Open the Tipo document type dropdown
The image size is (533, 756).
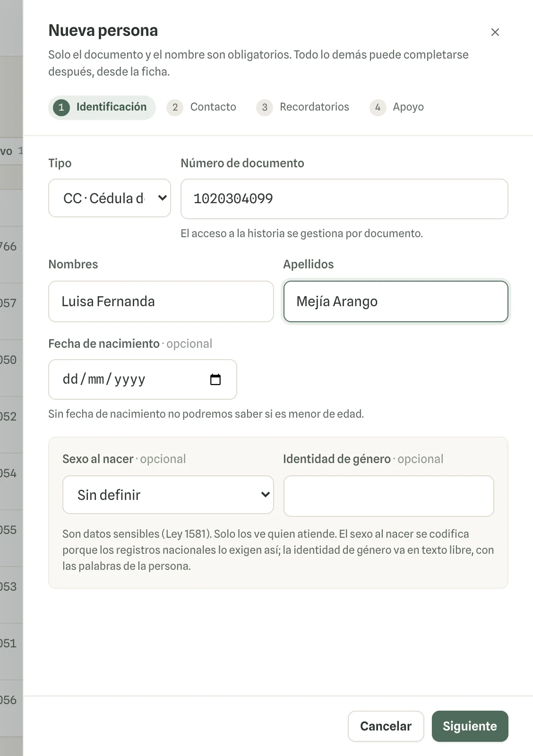tap(110, 198)
